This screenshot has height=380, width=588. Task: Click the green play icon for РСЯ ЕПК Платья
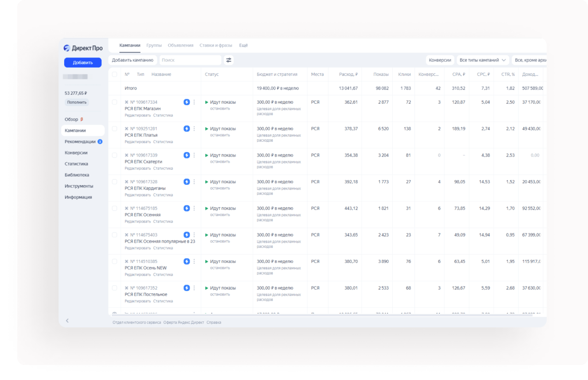click(207, 129)
